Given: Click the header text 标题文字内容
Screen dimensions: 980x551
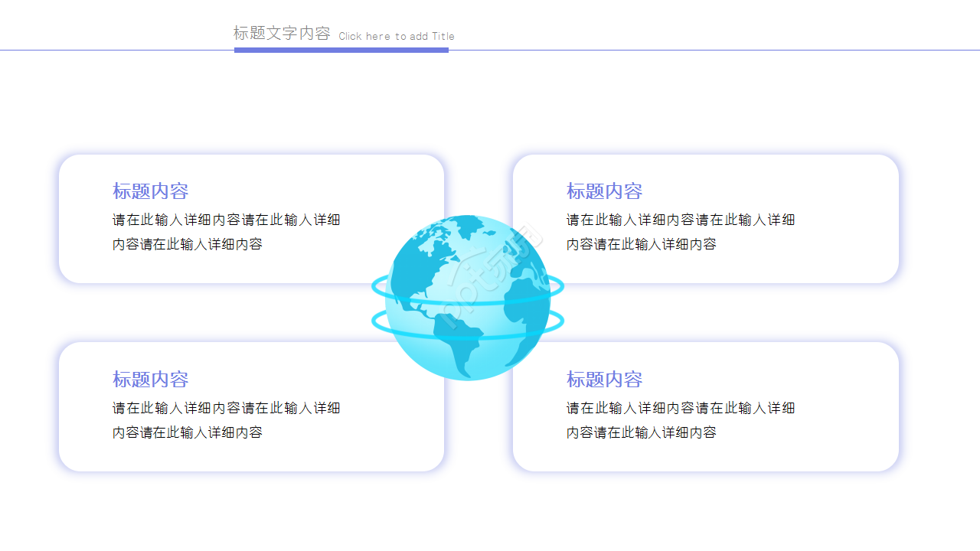Looking at the screenshot, I should tap(282, 33).
